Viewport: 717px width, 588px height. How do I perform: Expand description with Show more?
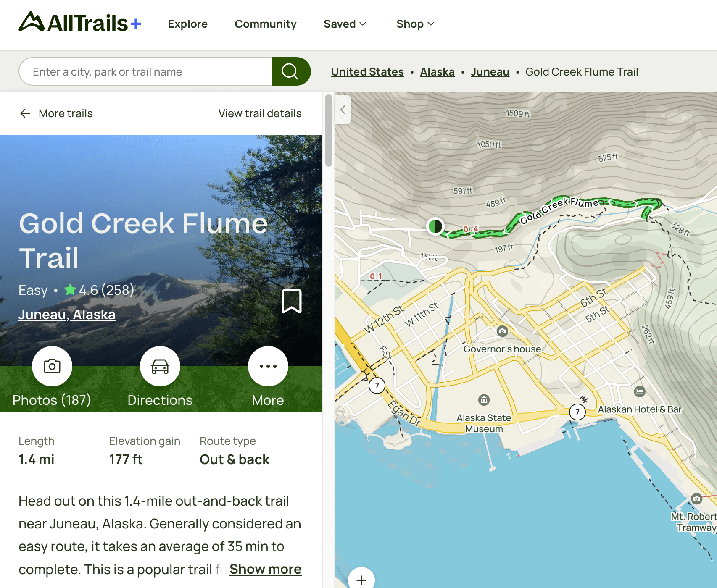[265, 569]
